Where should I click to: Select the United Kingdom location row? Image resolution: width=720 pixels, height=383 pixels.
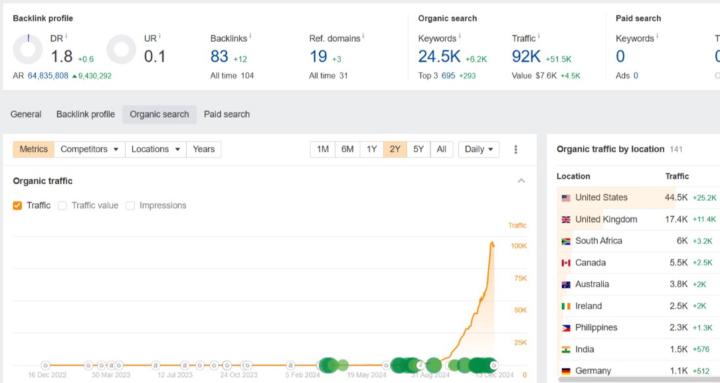click(638, 220)
